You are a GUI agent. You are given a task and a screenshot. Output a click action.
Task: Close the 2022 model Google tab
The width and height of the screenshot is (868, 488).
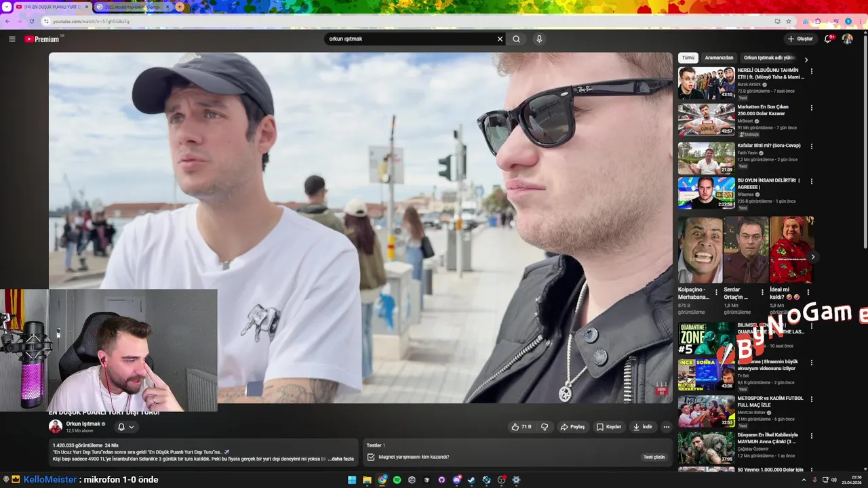pos(167,7)
